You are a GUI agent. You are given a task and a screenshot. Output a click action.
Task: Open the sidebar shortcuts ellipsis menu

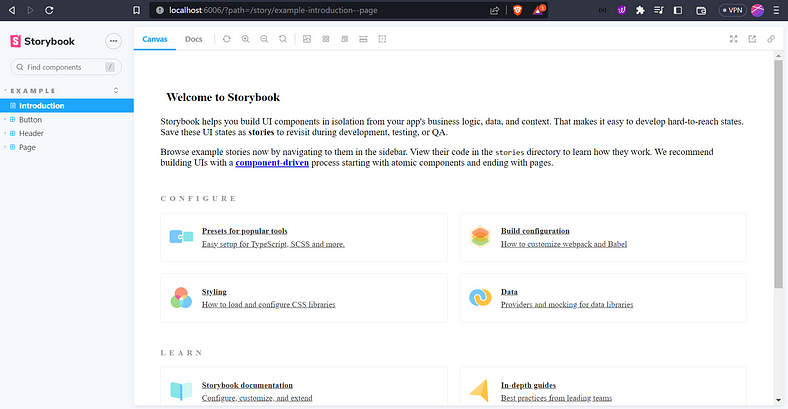coord(114,41)
